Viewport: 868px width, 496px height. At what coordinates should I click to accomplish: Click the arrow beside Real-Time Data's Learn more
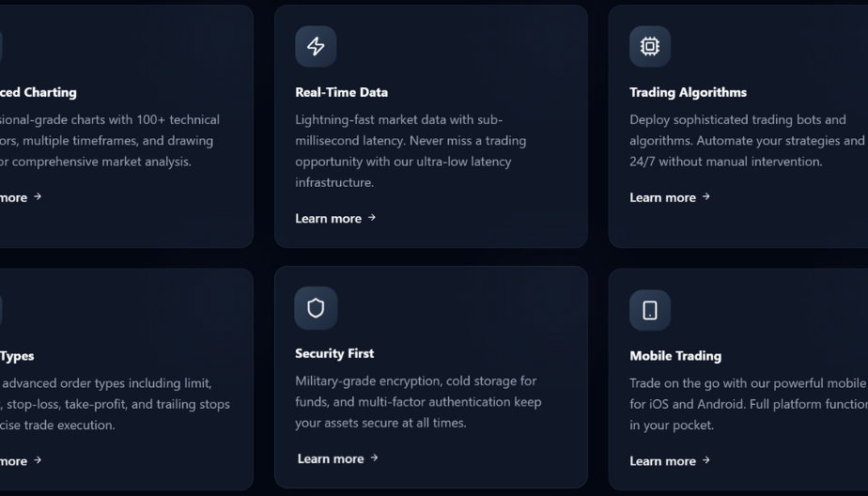(372, 218)
